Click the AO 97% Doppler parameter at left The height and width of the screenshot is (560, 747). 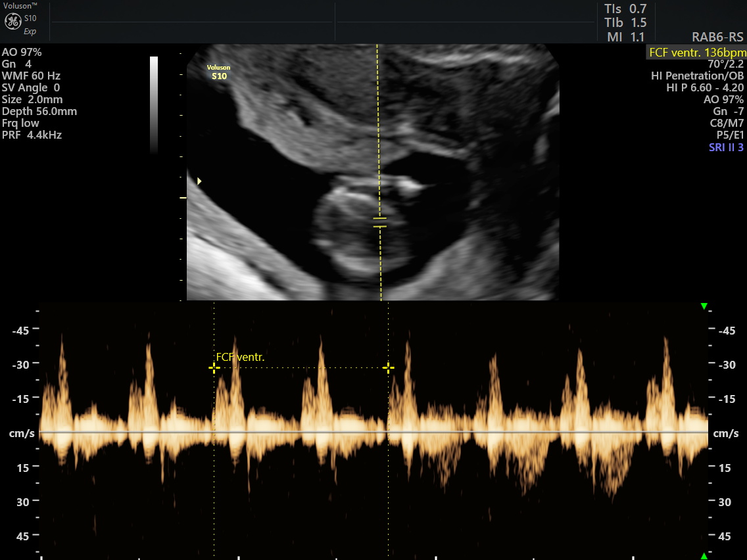coord(22,52)
